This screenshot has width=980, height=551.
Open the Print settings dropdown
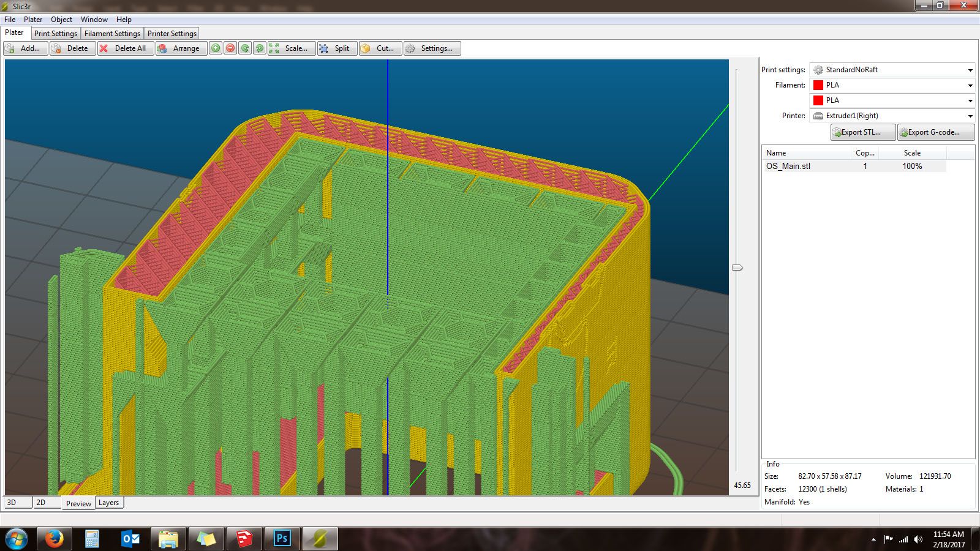point(892,70)
